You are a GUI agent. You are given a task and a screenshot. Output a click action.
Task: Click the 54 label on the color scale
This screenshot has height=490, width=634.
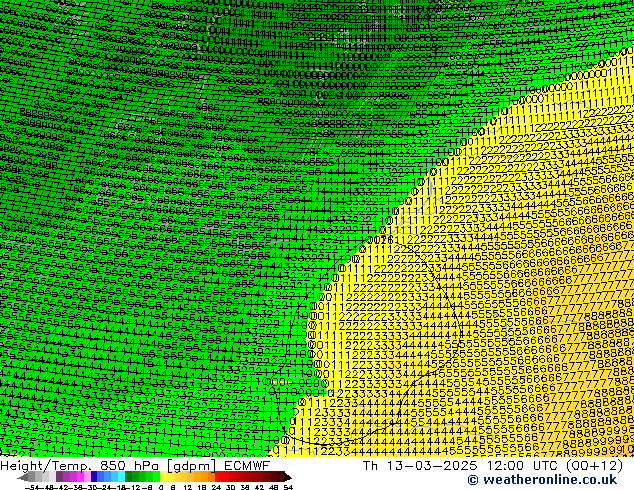(288, 488)
